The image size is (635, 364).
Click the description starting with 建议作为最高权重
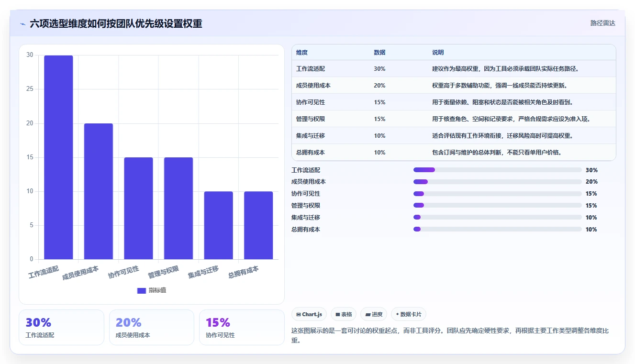[x=506, y=69]
